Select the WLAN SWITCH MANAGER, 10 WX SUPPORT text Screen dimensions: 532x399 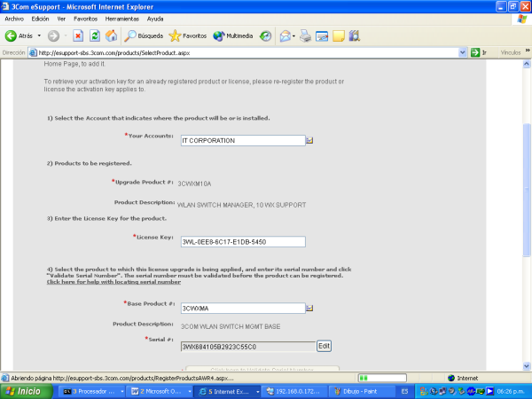(x=241, y=205)
